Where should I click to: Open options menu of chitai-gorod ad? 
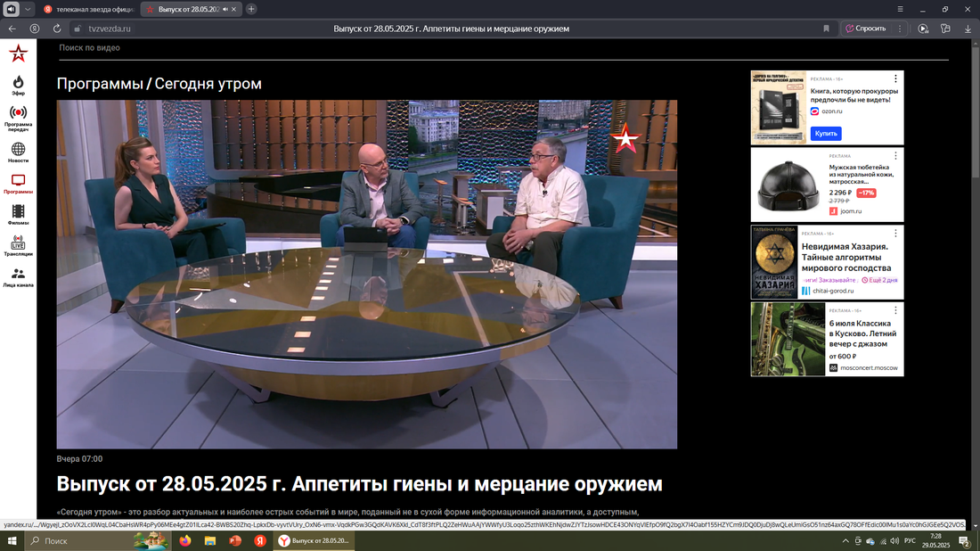895,234
